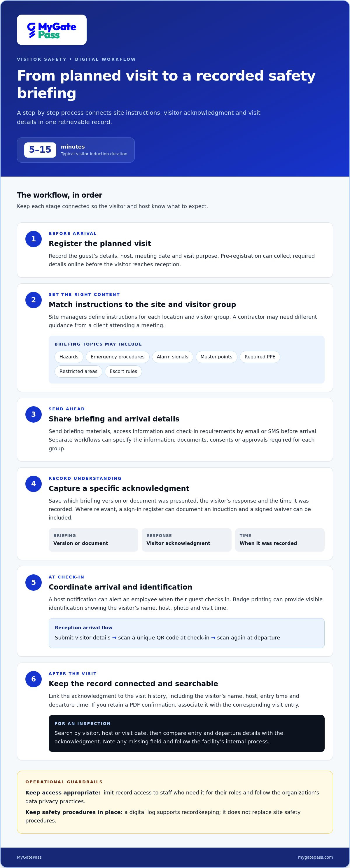
Task: Click the step 4 number circle
Action: (33, 484)
